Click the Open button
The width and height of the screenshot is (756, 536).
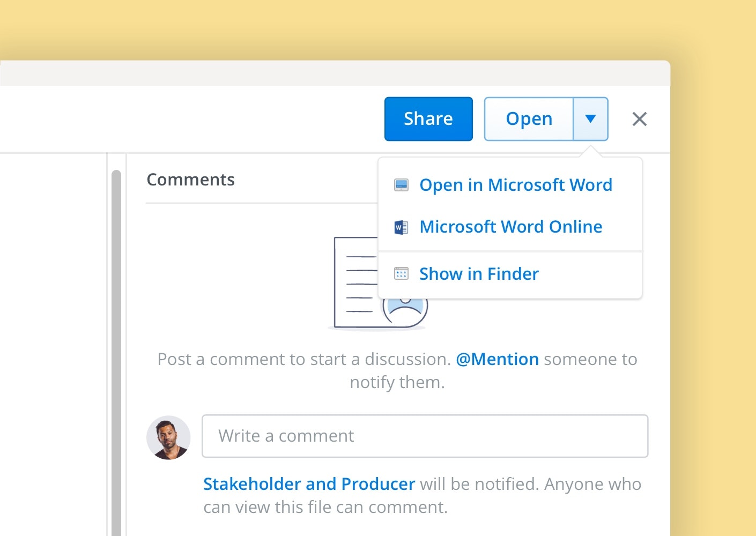(x=529, y=119)
